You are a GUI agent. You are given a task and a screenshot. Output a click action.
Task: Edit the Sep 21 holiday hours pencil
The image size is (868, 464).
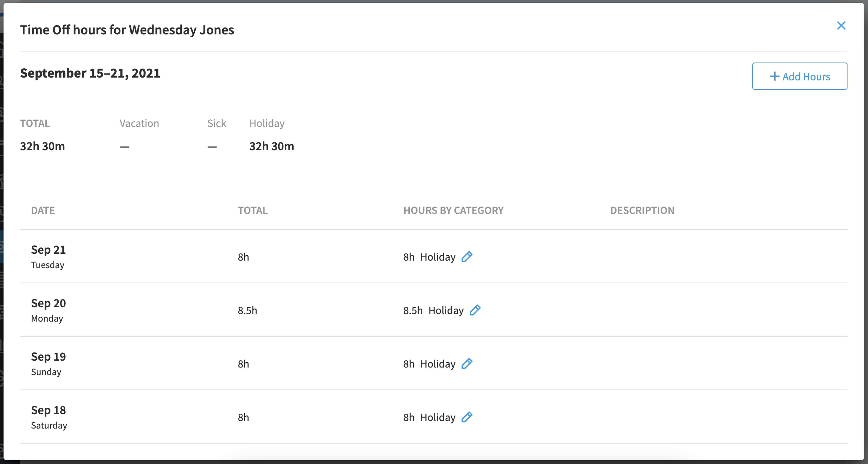(467, 257)
